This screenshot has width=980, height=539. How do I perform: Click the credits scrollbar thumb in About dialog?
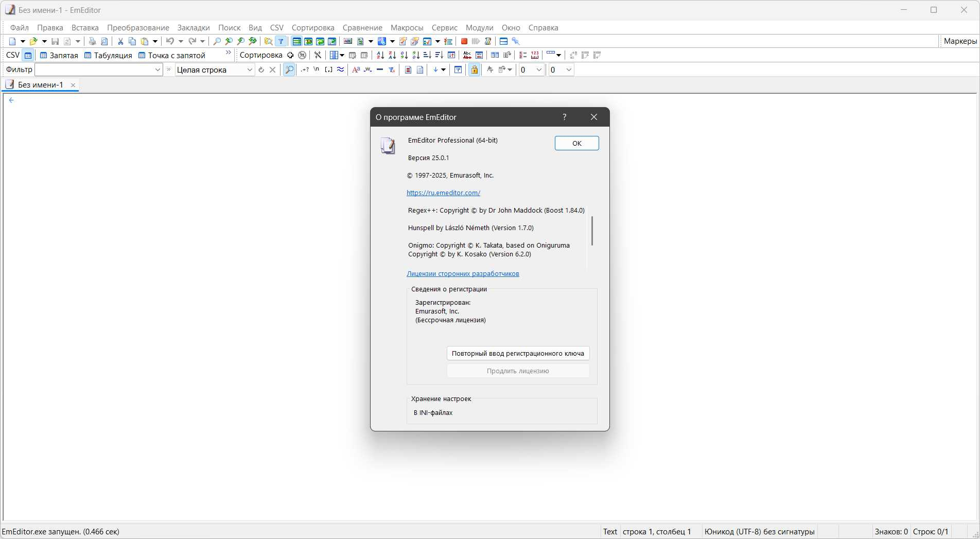click(x=592, y=231)
